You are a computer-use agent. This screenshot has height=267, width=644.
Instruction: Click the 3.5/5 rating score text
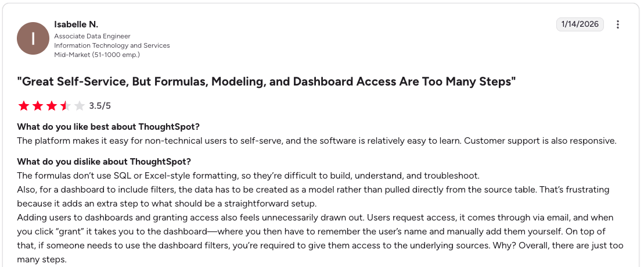pos(100,106)
